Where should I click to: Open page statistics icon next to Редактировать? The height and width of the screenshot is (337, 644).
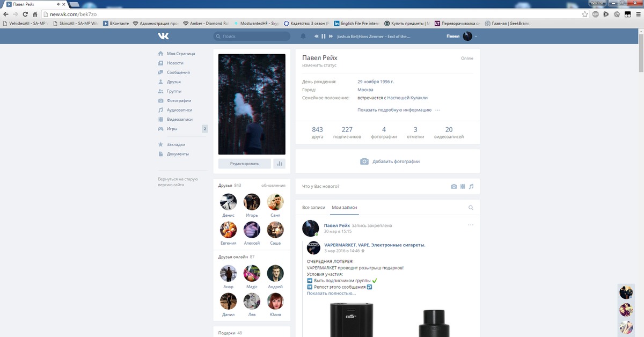point(279,164)
